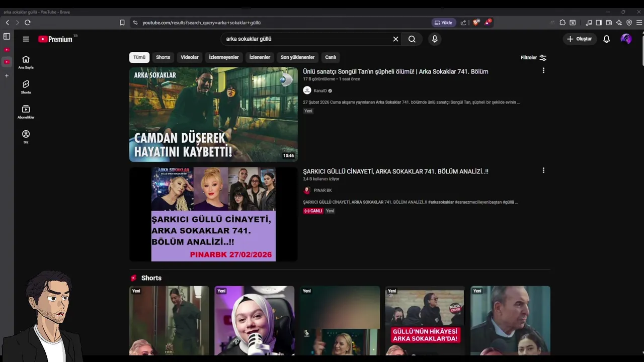Open the PINARBK 27/02/2026 livestream thumbnail
Screen dimensions: 644x362
213,214
